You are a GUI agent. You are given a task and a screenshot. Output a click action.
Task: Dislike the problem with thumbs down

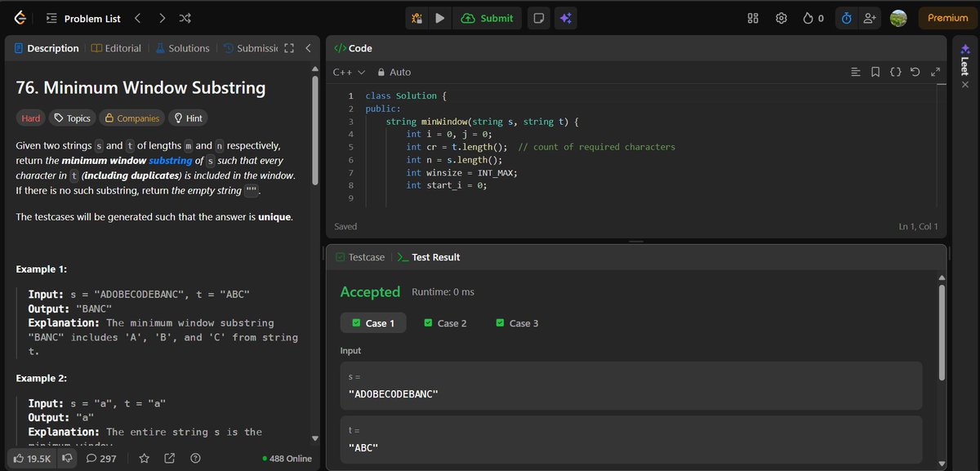68,458
